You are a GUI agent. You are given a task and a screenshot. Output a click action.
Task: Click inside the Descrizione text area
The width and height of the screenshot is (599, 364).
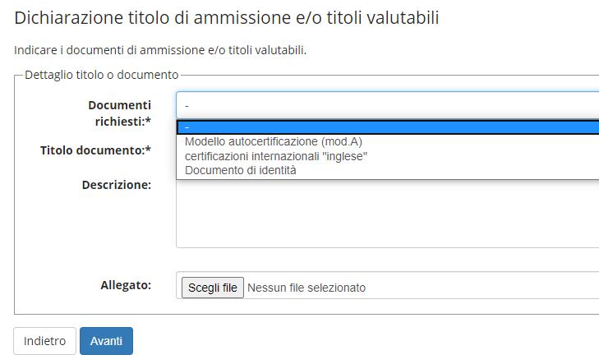point(386,218)
